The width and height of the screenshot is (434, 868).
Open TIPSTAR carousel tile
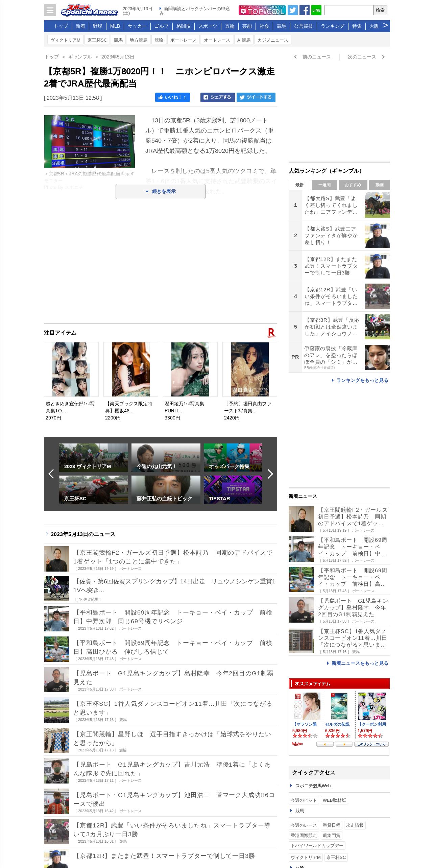coord(233,490)
